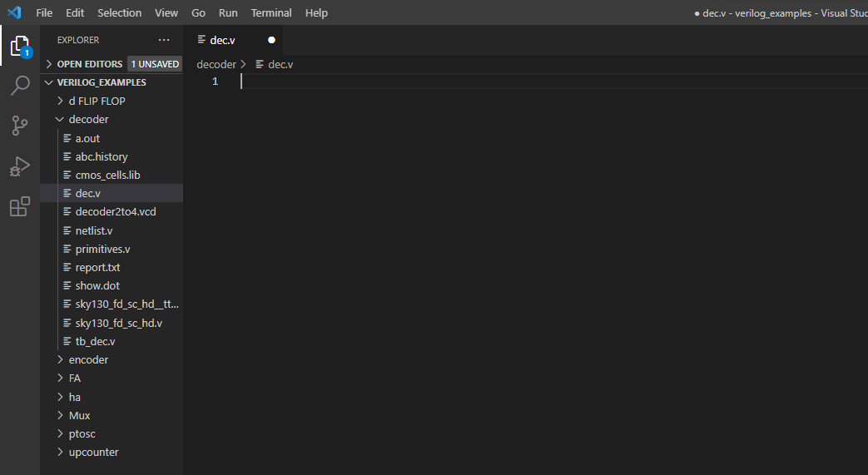Click the dec.v breadcrumb segment
The width and height of the screenshot is (868, 475).
tap(280, 64)
